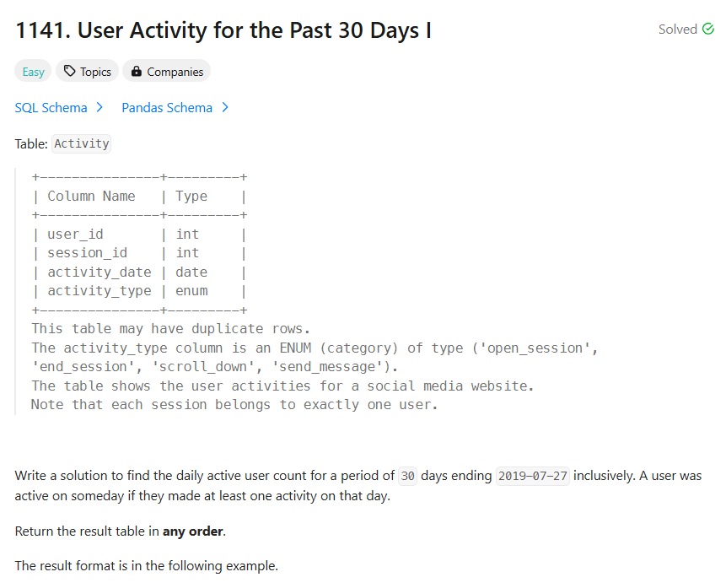Screen dimensions: 726x588
Task: Select the Easy difficulty badge
Action: pos(33,72)
